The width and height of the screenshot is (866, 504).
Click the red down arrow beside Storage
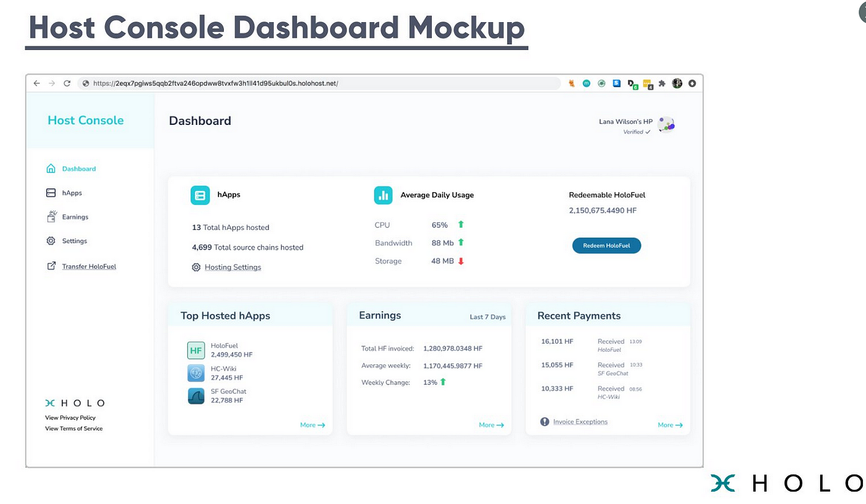click(461, 261)
